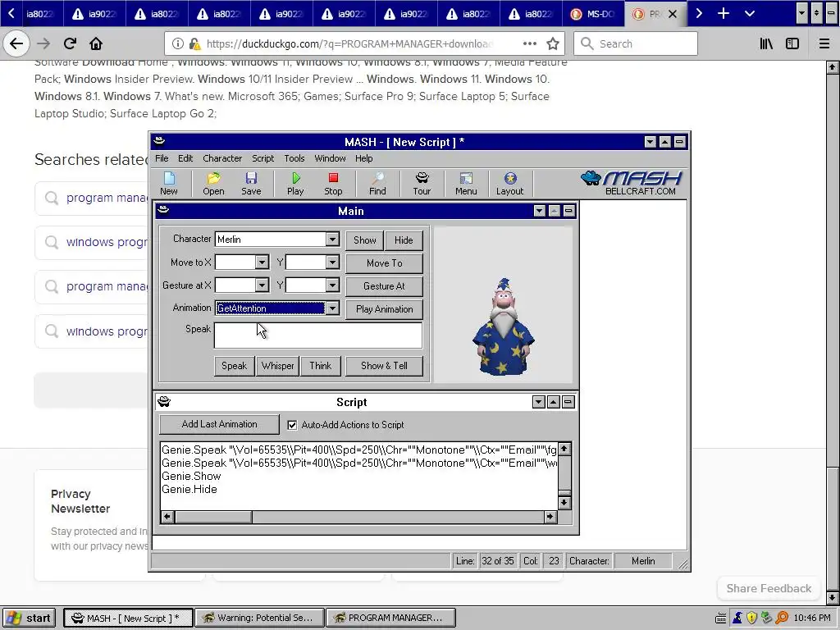The image size is (840, 630).
Task: Expand the Move to X dropdown
Action: point(262,262)
